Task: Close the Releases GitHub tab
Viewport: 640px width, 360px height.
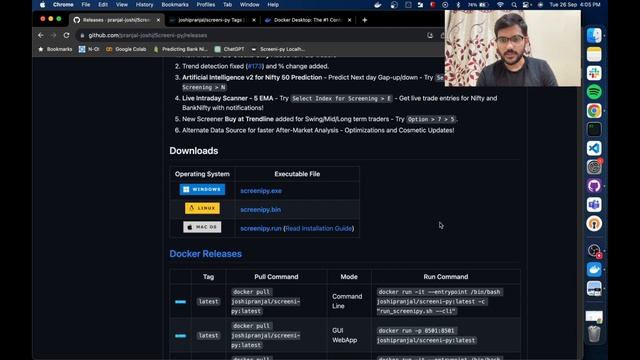Action: (158, 20)
